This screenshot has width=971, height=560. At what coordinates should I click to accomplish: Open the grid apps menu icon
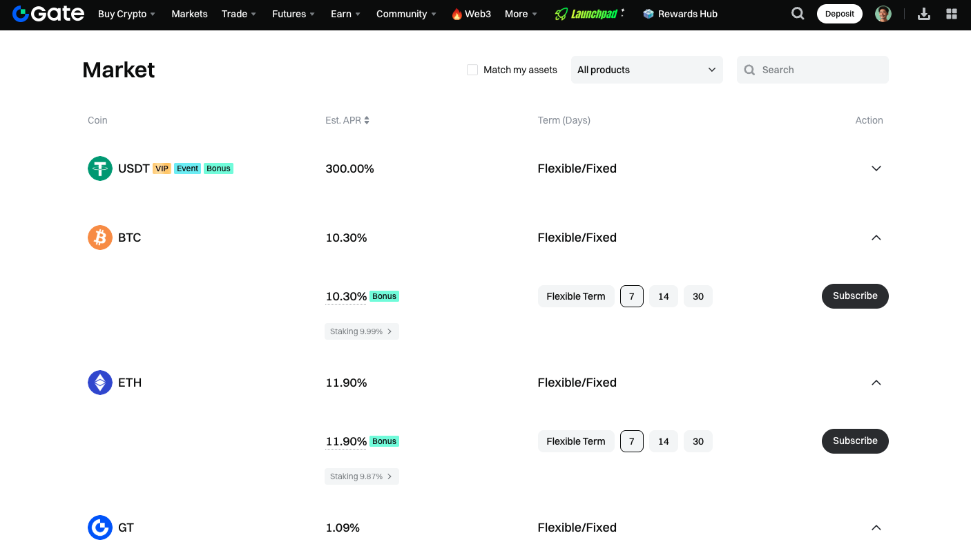click(952, 14)
